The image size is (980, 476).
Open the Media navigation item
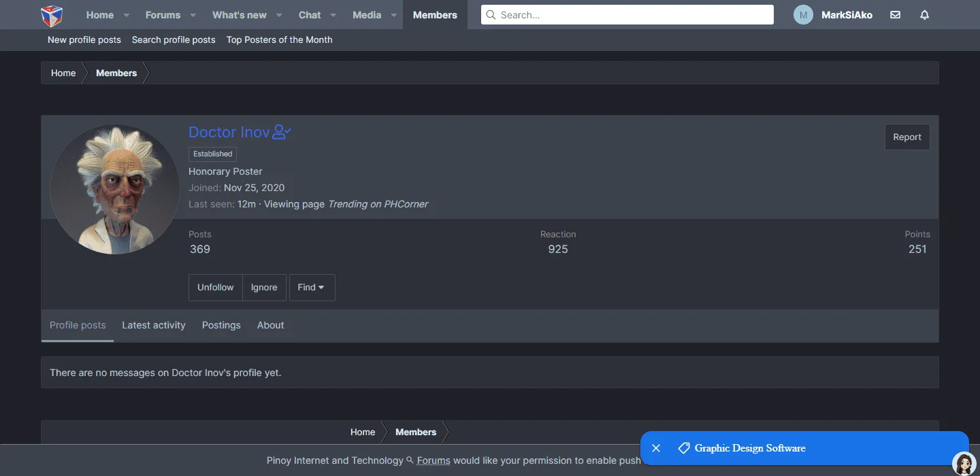coord(367,15)
